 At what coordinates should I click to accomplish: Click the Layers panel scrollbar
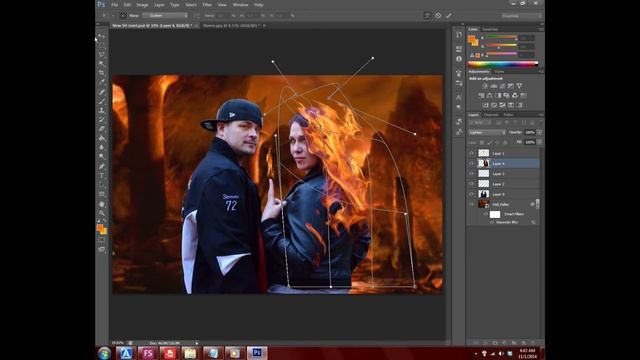point(538,204)
